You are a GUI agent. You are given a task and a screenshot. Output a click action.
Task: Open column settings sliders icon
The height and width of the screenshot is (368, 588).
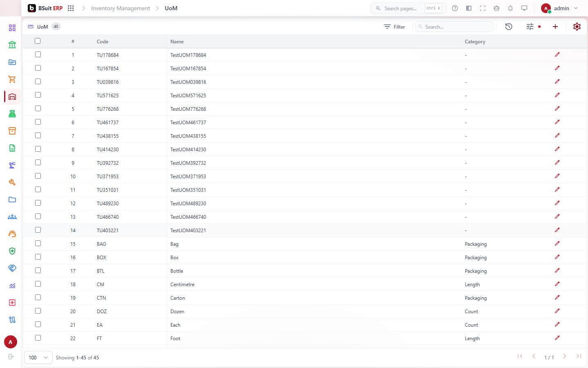pyautogui.click(x=530, y=27)
